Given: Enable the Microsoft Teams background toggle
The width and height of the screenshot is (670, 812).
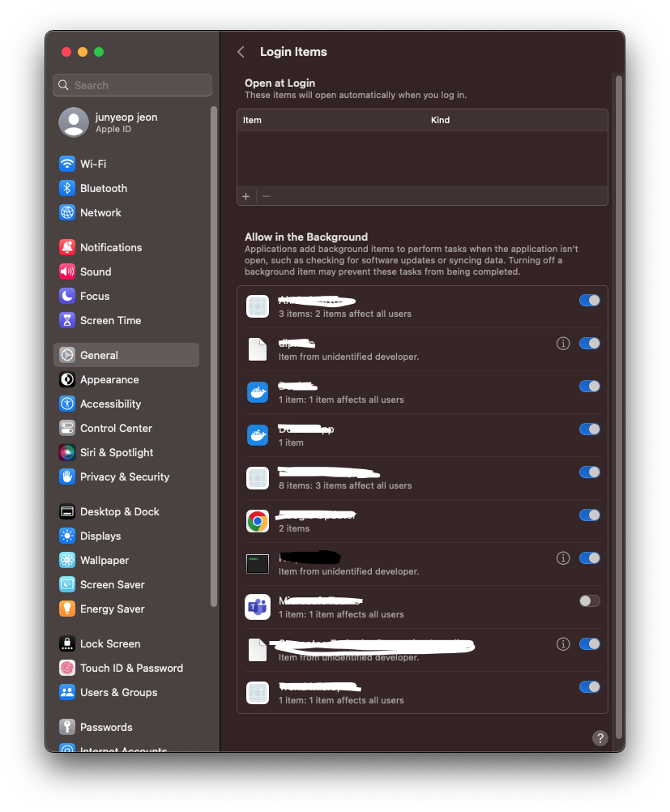Looking at the screenshot, I should click(590, 601).
